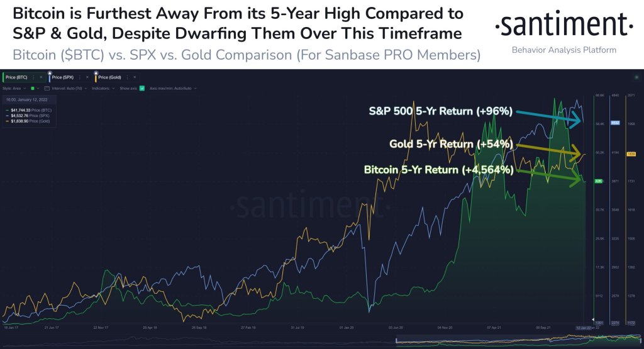Viewport: 644px width, 349px height.
Task: Remove the Price (BTC) metric
Action: (42, 77)
